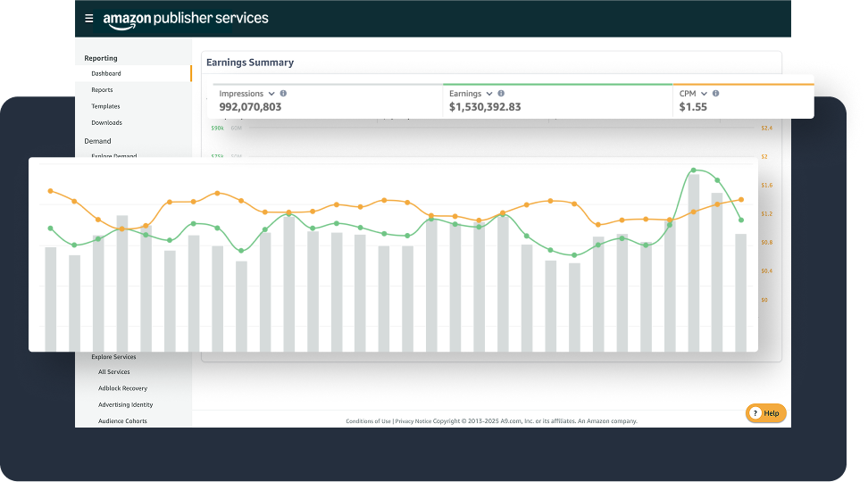Open Advertising Identity service
The height and width of the screenshot is (482, 868).
pyautogui.click(x=125, y=404)
